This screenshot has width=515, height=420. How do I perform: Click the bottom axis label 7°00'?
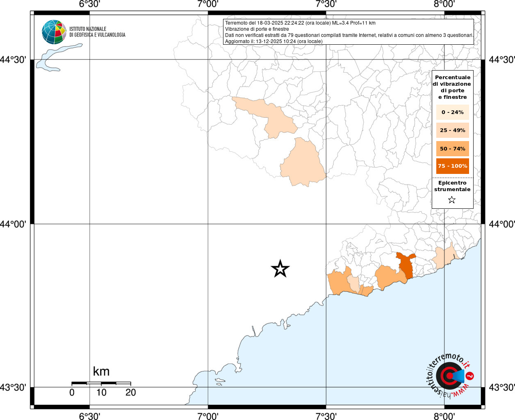tap(208, 416)
